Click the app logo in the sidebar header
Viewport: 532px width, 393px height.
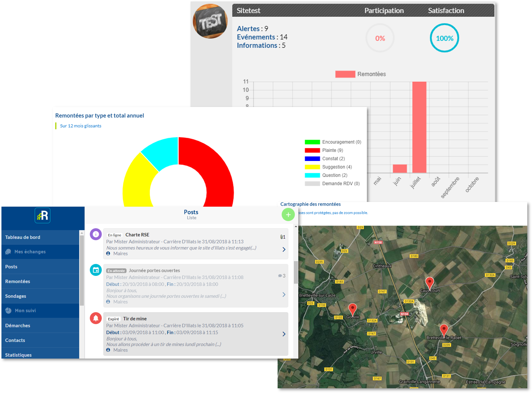click(x=42, y=215)
